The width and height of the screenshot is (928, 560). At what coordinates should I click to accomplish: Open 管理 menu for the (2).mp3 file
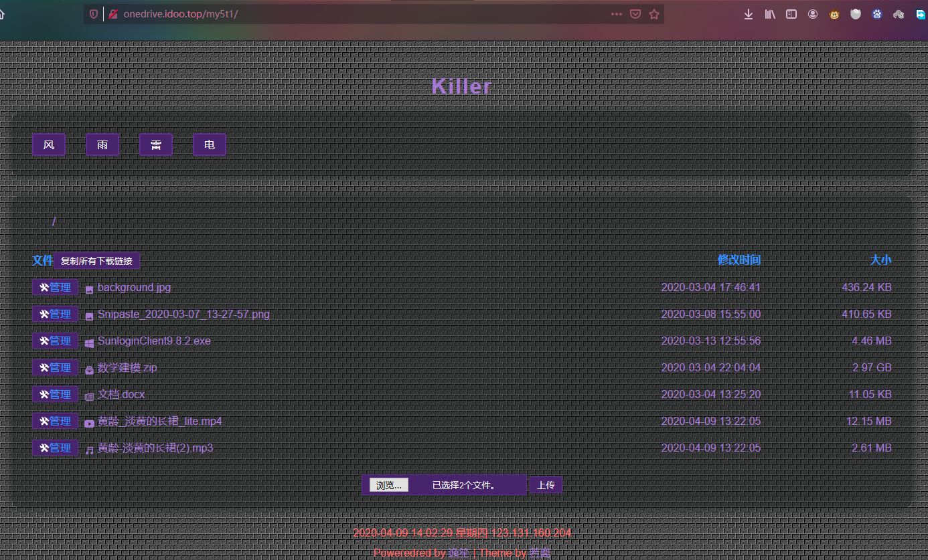[56, 448]
